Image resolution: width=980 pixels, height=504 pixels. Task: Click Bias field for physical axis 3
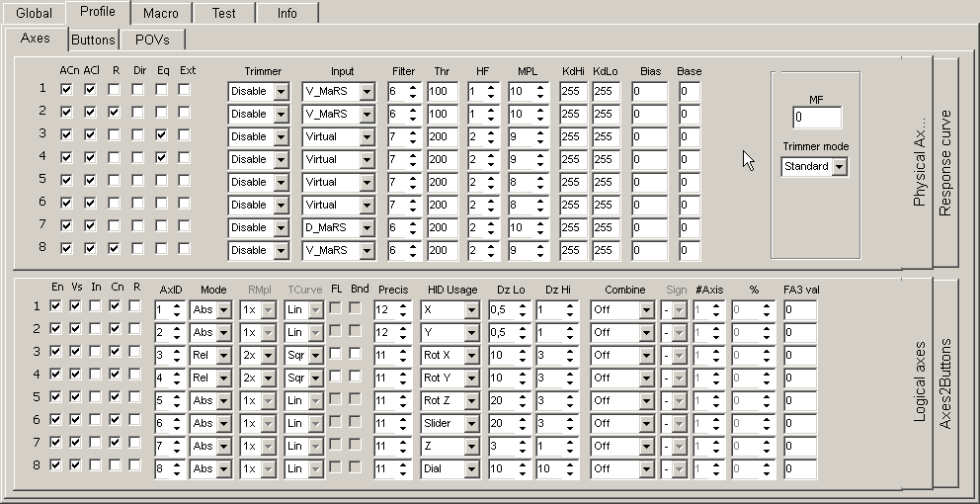click(x=649, y=137)
